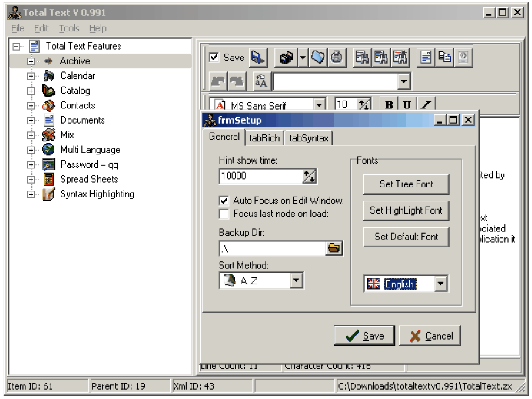
Task: Click the font size field showing 10
Action: [x=346, y=104]
